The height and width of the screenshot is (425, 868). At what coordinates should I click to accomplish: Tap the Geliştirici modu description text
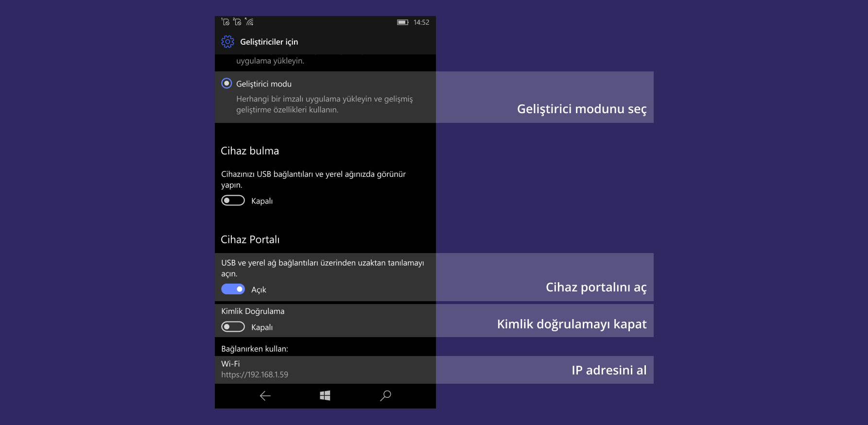click(325, 104)
